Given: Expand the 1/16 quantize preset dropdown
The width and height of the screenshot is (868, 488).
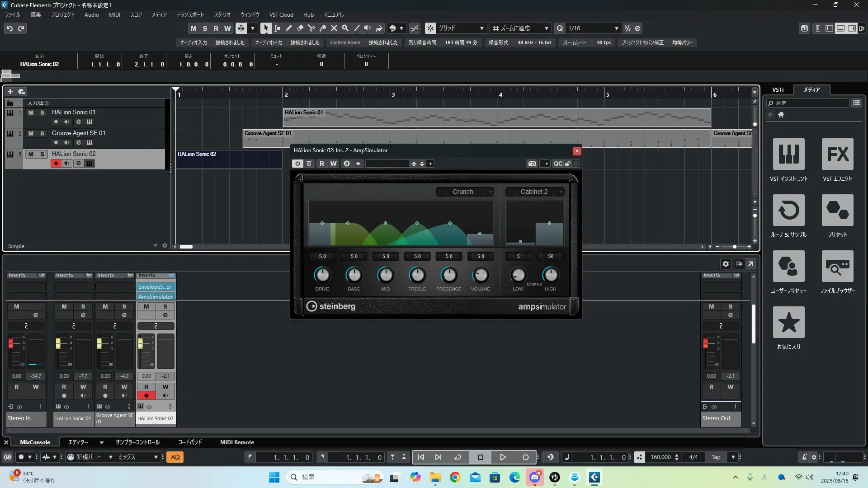Looking at the screenshot, I should point(616,28).
